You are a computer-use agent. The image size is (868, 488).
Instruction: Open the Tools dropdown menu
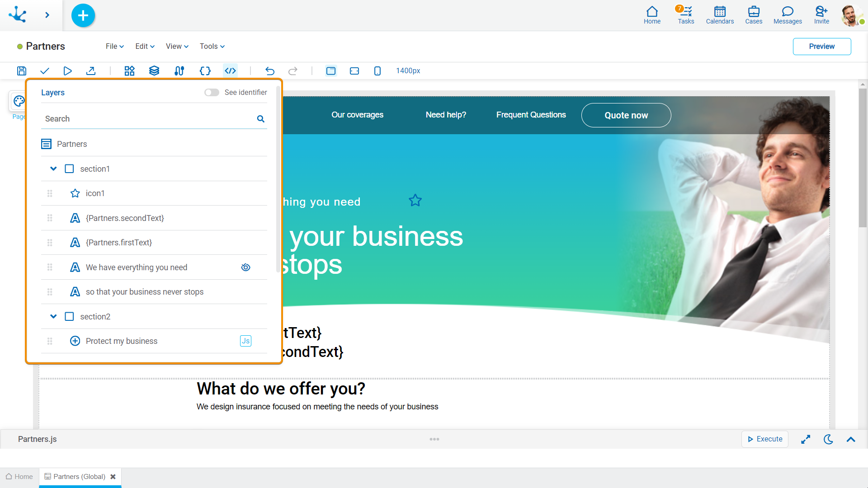212,47
